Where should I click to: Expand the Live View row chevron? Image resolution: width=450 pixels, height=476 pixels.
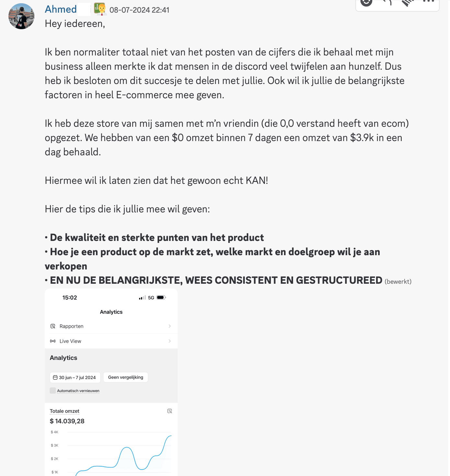(x=170, y=341)
